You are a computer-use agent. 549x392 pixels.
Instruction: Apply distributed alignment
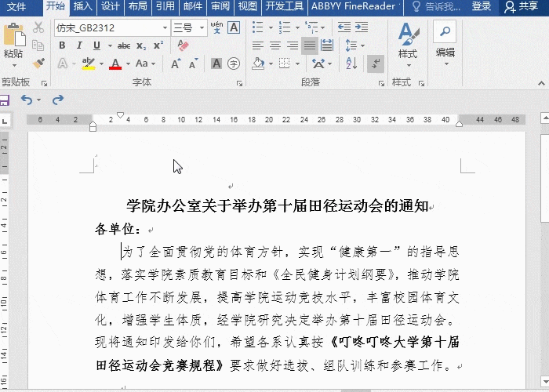327,45
